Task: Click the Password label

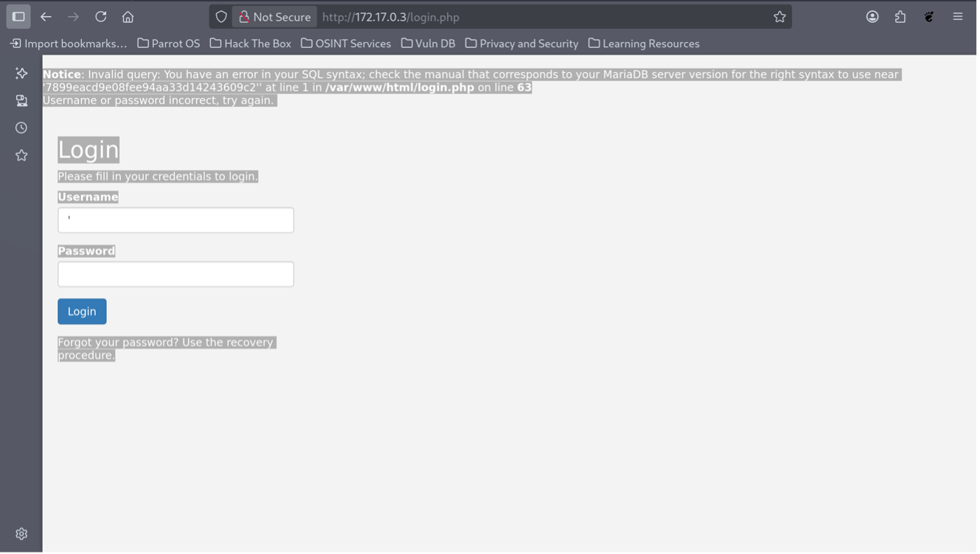Action: point(87,251)
